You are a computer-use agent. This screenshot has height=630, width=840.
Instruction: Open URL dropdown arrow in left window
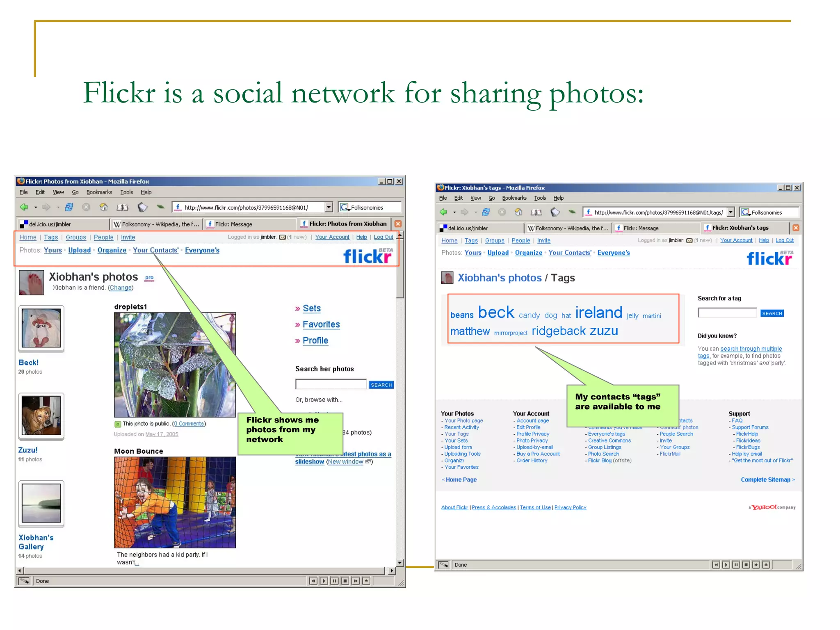[329, 207]
